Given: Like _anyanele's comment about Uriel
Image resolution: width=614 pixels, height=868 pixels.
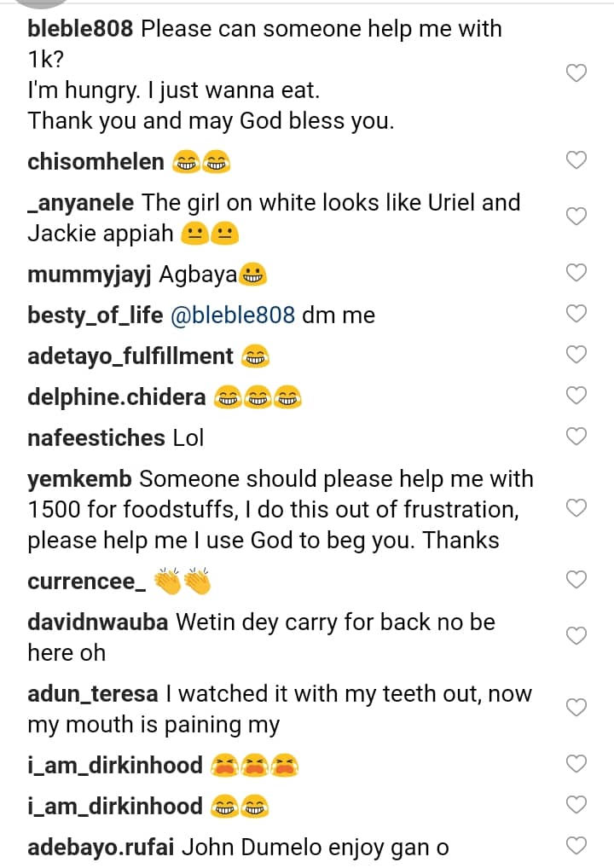Looking at the screenshot, I should 576,217.
